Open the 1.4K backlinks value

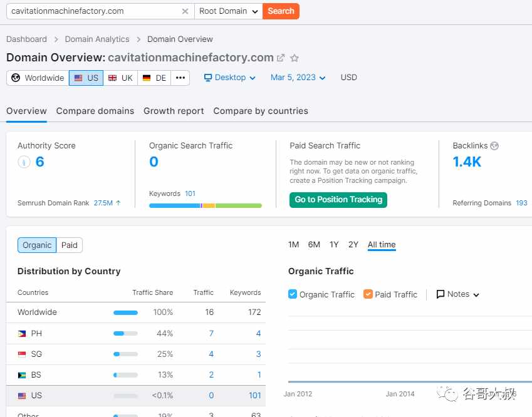tap(467, 162)
